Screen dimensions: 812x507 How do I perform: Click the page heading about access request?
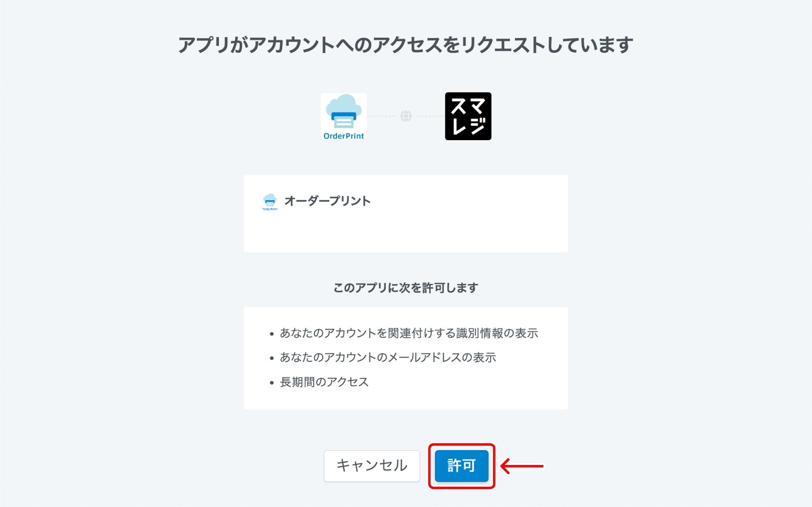point(405,45)
